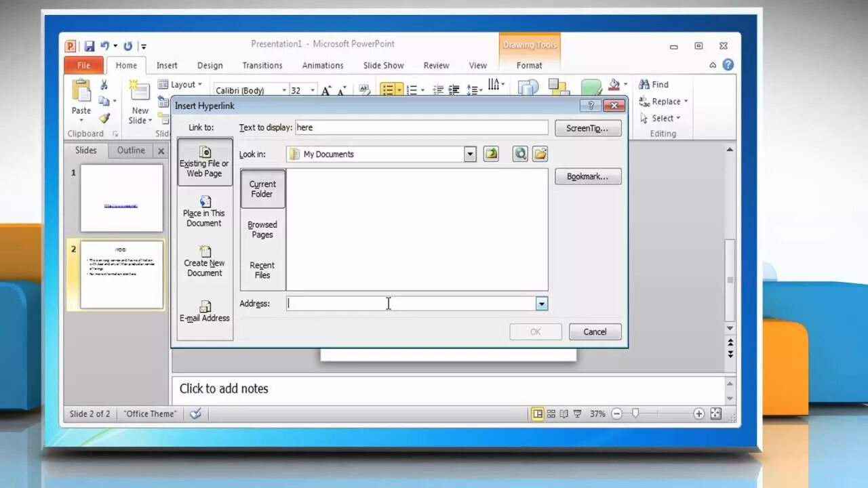Open the font name Calibri dropdown arrow
The image size is (868, 488).
[x=284, y=90]
